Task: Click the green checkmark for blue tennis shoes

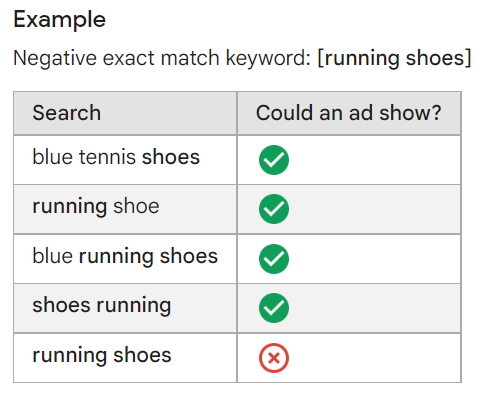Action: [274, 160]
